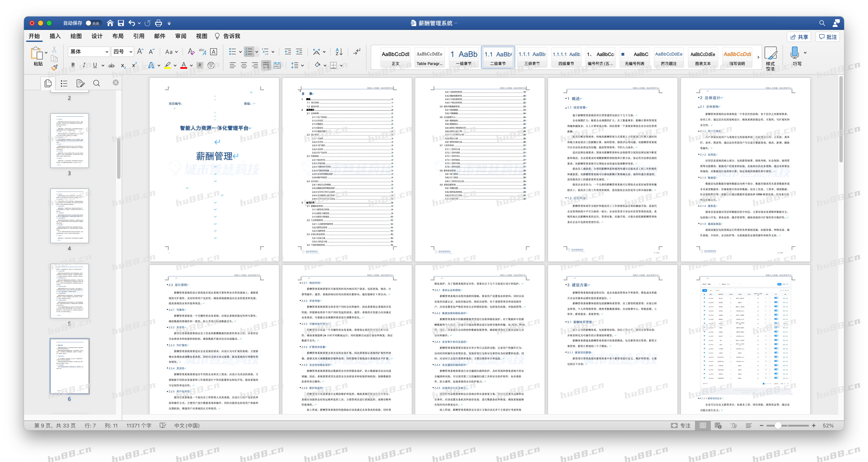868x462 pixels.
Task: Click the Print icon in title bar
Action: [x=158, y=23]
